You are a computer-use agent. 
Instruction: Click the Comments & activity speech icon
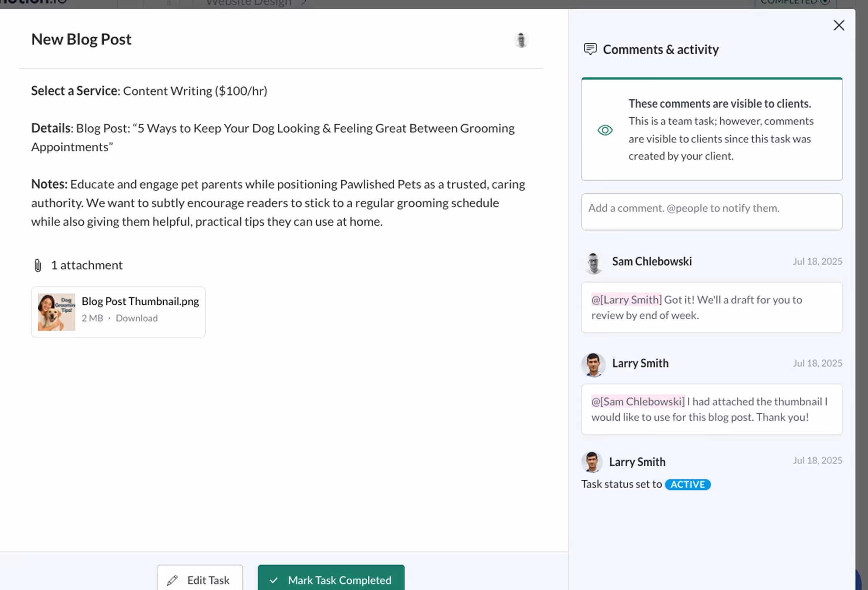(x=590, y=49)
